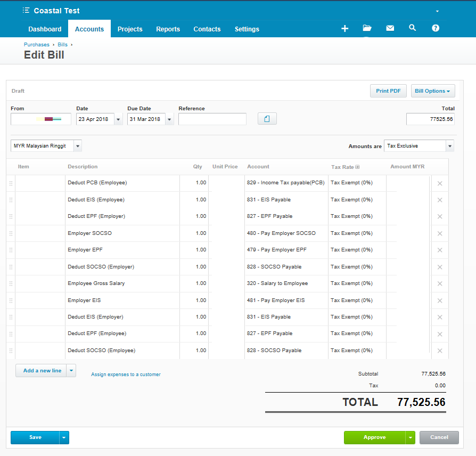Click the plus quick-add icon
476x456 pixels.
click(345, 29)
